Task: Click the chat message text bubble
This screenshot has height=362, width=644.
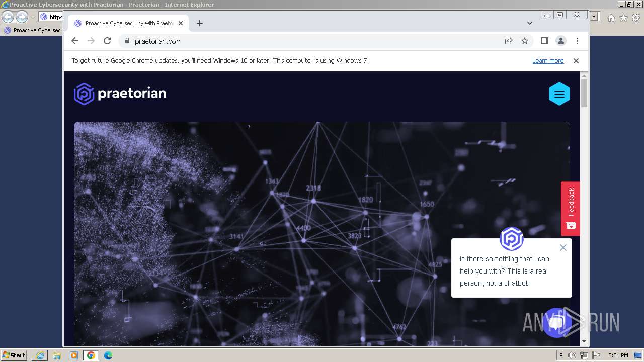Action: click(x=511, y=271)
